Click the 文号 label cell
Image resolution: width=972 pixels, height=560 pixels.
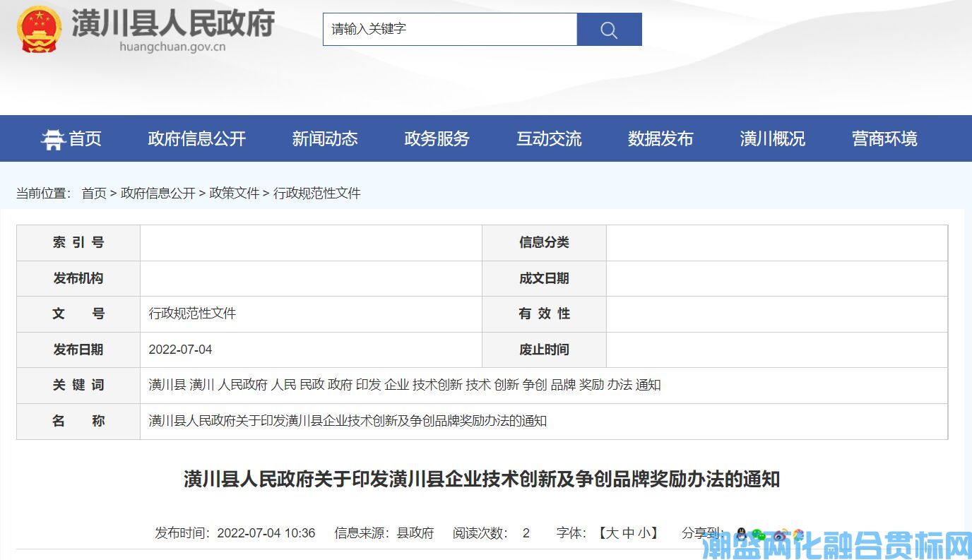pyautogui.click(x=78, y=314)
